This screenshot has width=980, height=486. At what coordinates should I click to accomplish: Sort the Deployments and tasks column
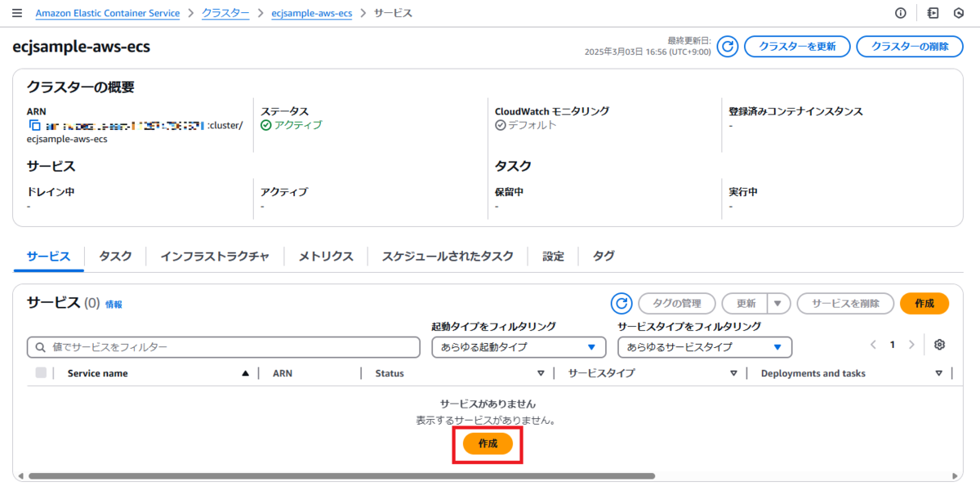pyautogui.click(x=938, y=373)
